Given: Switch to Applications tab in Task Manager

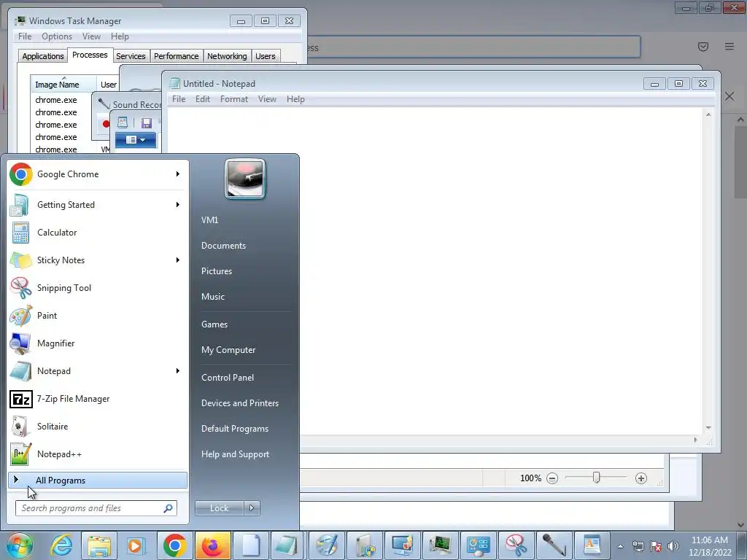Looking at the screenshot, I should (43, 56).
